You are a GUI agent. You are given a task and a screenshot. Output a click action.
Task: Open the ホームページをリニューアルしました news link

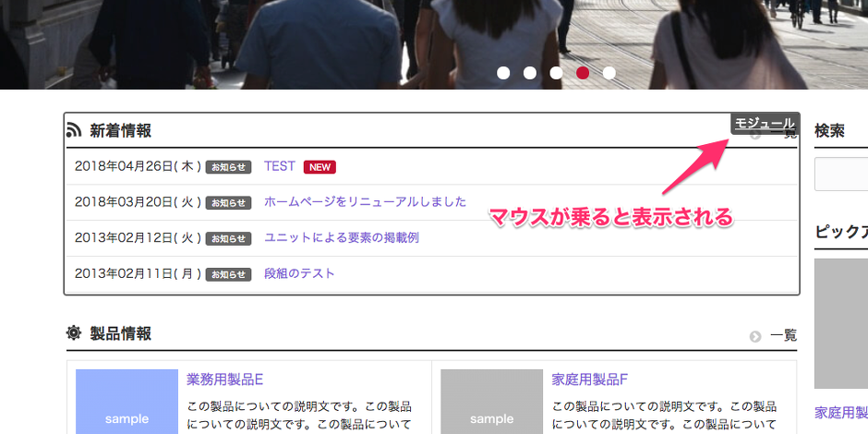click(x=365, y=201)
